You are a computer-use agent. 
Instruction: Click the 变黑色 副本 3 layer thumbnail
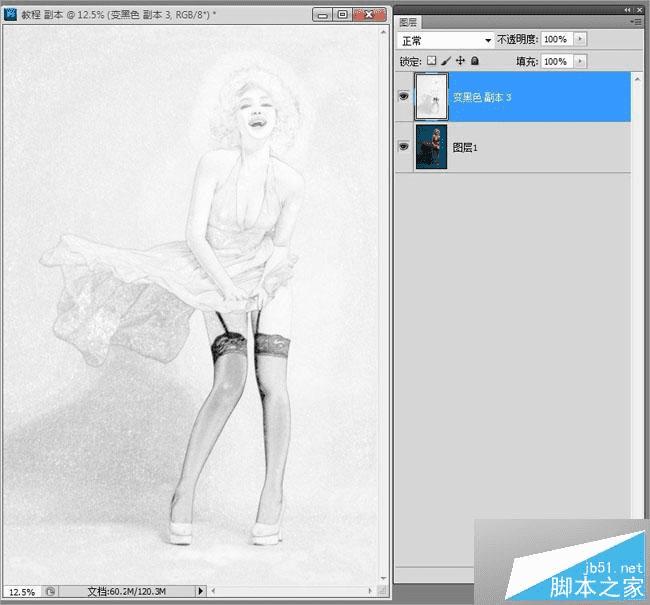click(x=431, y=97)
